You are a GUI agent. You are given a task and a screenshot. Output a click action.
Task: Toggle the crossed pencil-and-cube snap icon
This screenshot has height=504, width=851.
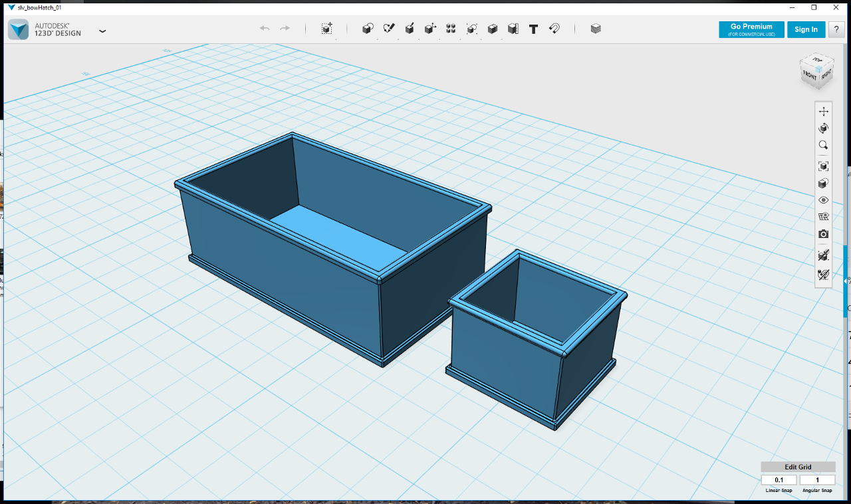pos(824,255)
